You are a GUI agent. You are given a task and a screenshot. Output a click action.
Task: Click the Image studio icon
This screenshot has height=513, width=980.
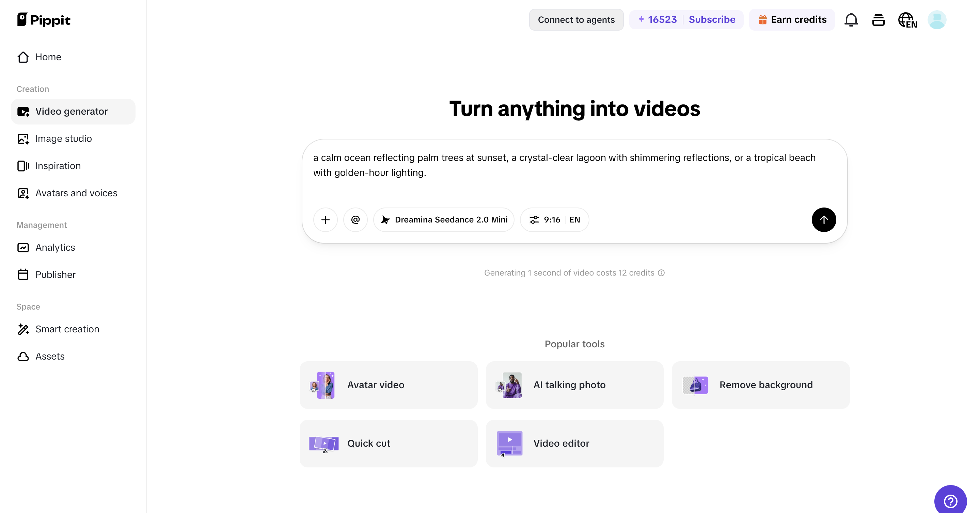[x=23, y=139]
